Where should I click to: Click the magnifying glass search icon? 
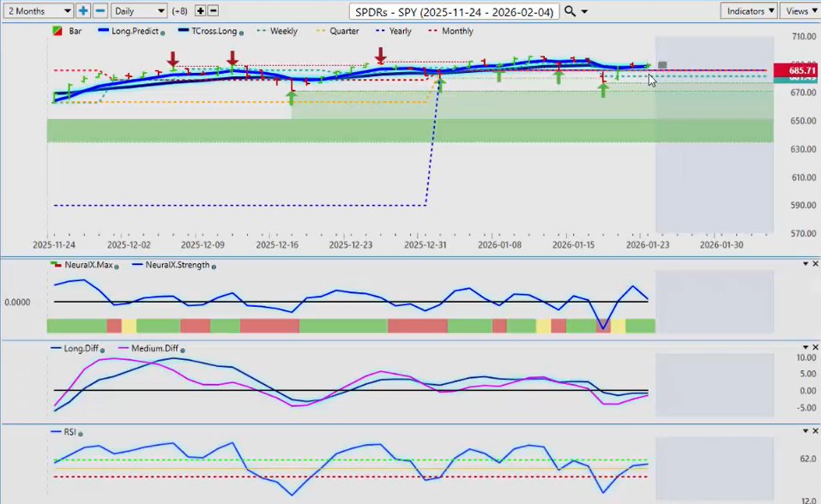click(570, 11)
